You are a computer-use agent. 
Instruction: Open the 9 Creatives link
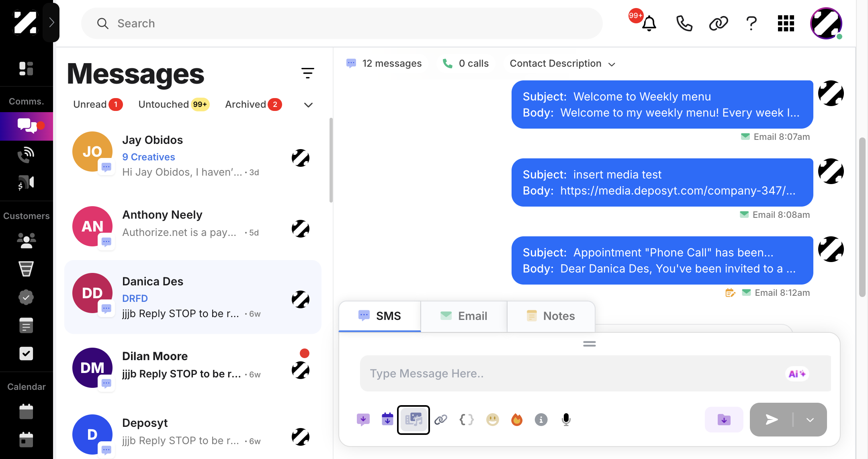(149, 157)
